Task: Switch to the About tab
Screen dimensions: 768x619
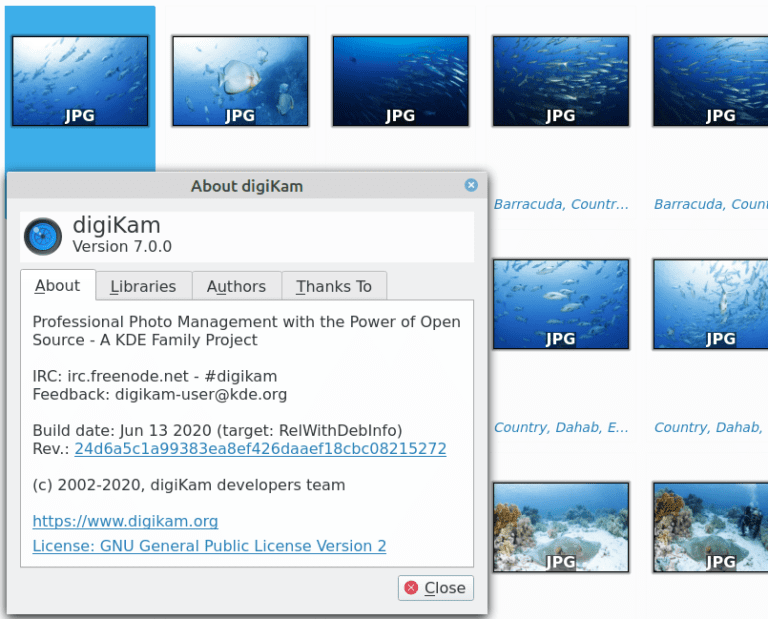Action: pos(58,286)
